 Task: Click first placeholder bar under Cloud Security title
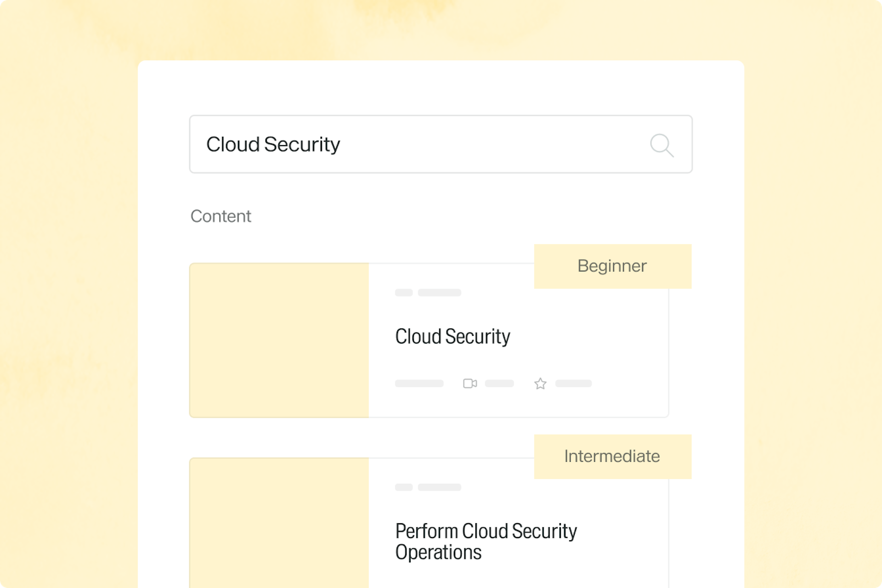(x=419, y=384)
